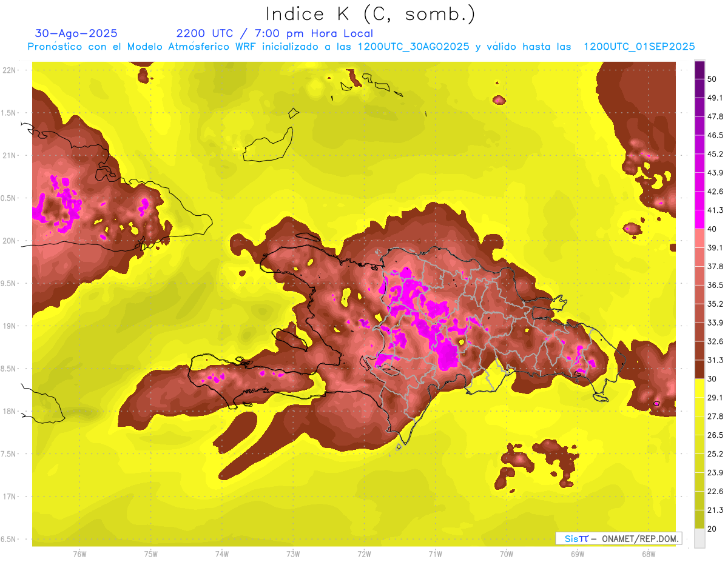Click the '2200 UTC / 7:00 pm Hora Local' text
The height and width of the screenshot is (562, 728).
275,33
